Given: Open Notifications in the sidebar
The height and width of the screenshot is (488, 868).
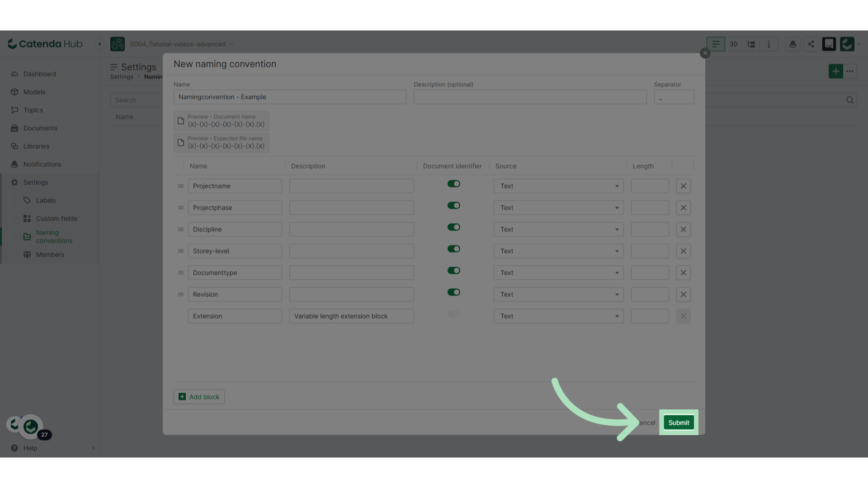Looking at the screenshot, I should pos(42,164).
